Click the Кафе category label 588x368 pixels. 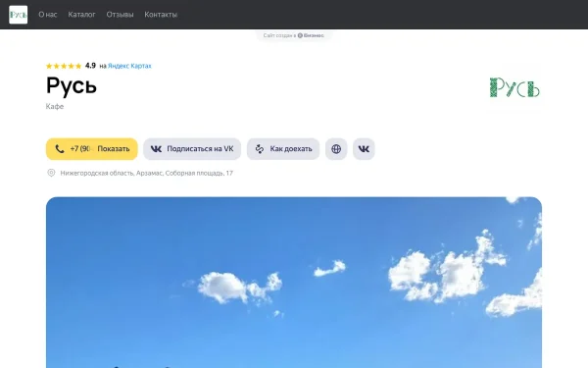tap(55, 106)
